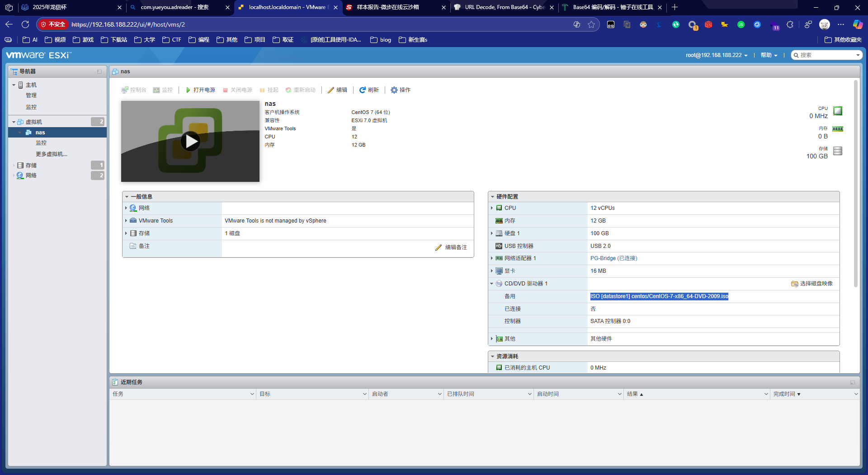This screenshot has width=868, height=475.
Task: Suspend the virtual machine
Action: click(x=269, y=90)
